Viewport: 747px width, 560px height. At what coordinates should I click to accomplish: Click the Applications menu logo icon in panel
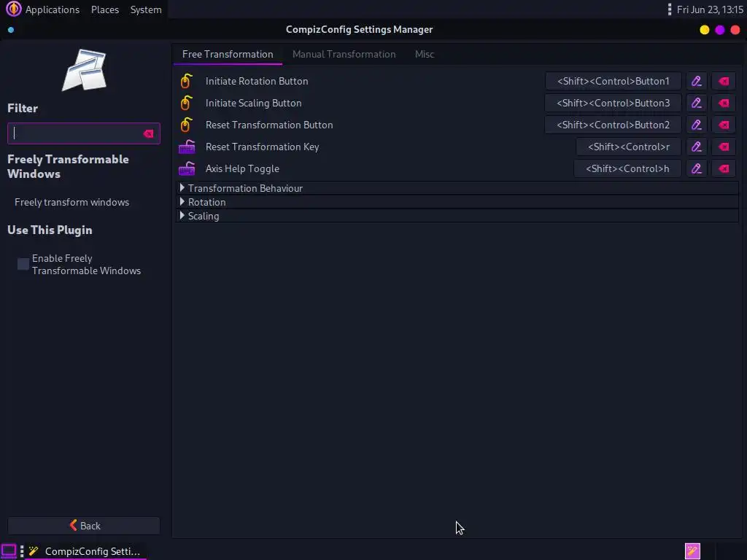click(x=13, y=9)
